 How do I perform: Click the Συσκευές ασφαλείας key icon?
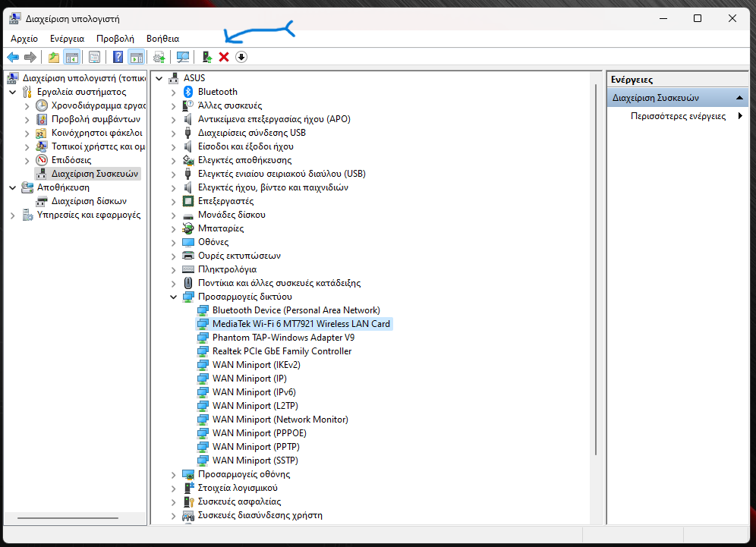[x=188, y=501]
